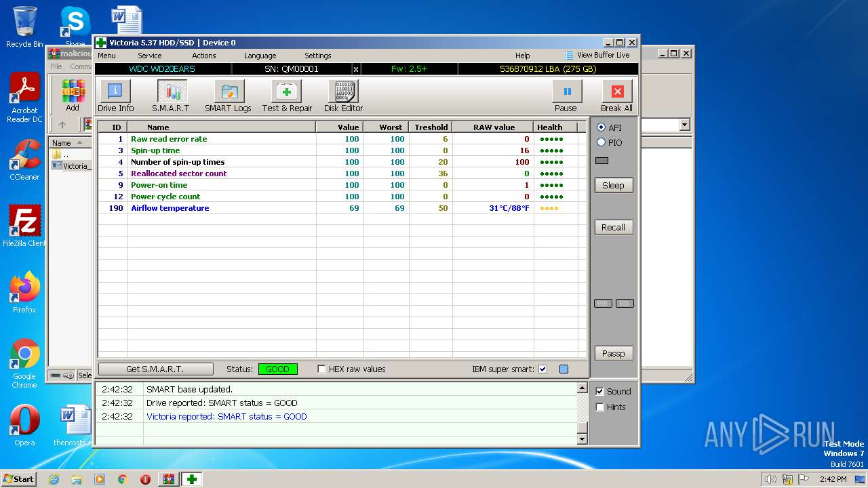Select the PIO radio button
This screenshot has width=868, height=488.
pyautogui.click(x=601, y=142)
